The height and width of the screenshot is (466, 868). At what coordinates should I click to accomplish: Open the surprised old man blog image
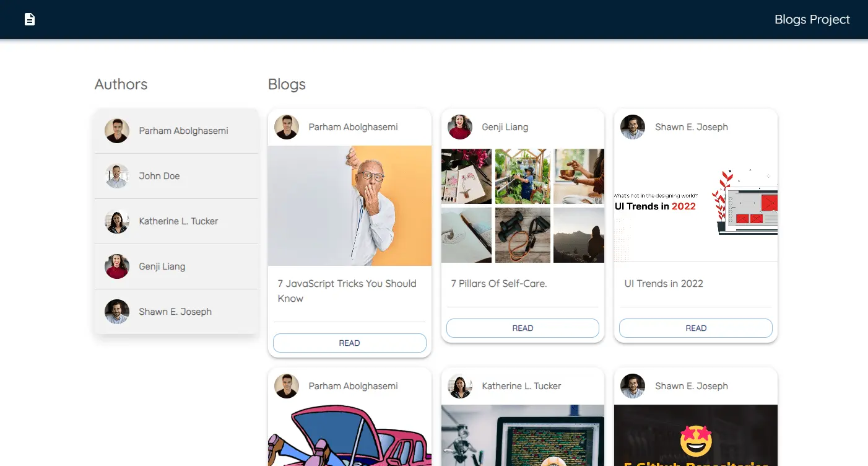350,206
